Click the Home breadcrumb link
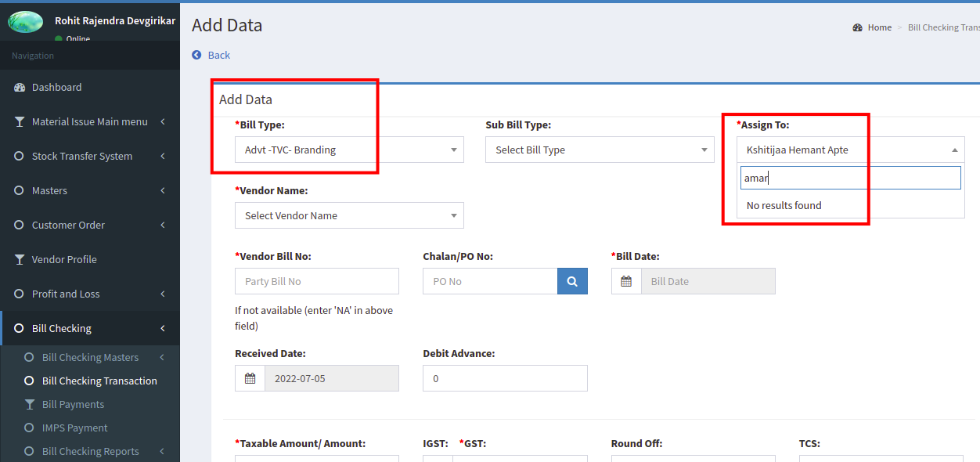980x462 pixels. click(x=880, y=27)
